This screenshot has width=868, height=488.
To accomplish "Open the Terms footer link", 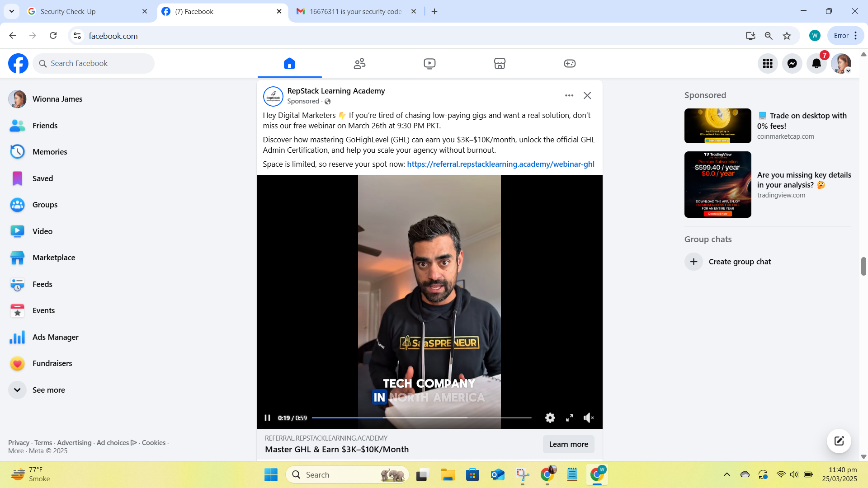I will pyautogui.click(x=43, y=443).
